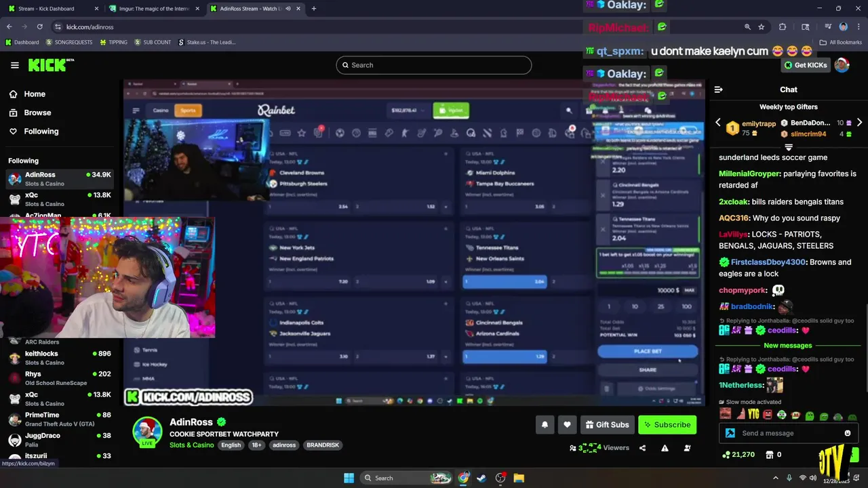Image resolution: width=868 pixels, height=488 pixels.
Task: Click the adinross tag
Action: (284, 445)
